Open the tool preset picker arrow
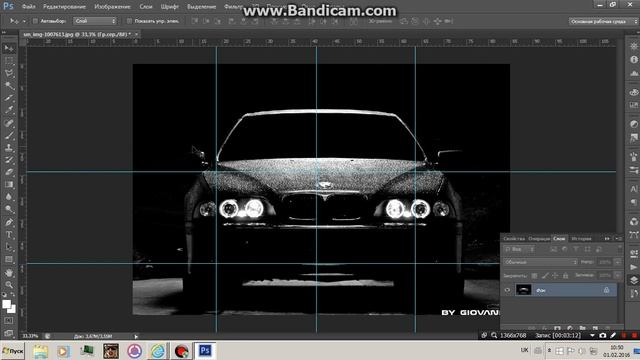The width and height of the screenshot is (640, 360). click(x=24, y=21)
